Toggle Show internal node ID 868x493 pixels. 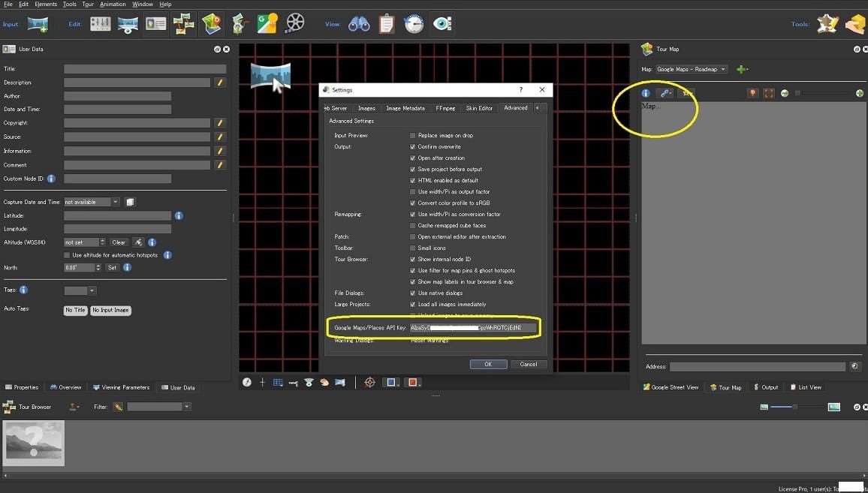(x=412, y=259)
